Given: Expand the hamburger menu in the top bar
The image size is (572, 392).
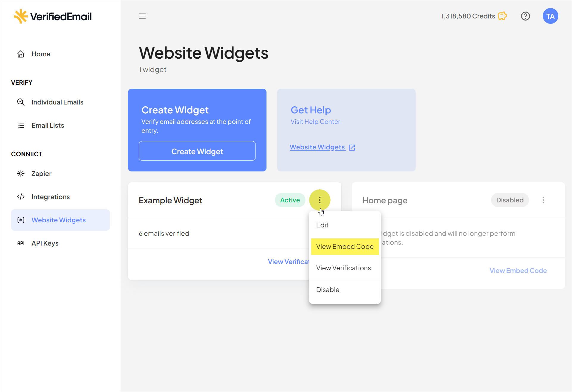Looking at the screenshot, I should pyautogui.click(x=142, y=16).
